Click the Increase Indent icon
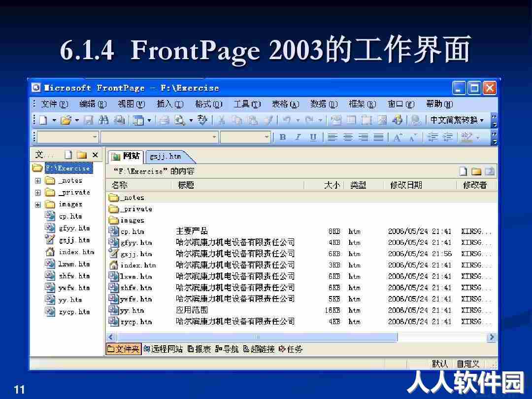Screen dimensions: 532x399 447,137
